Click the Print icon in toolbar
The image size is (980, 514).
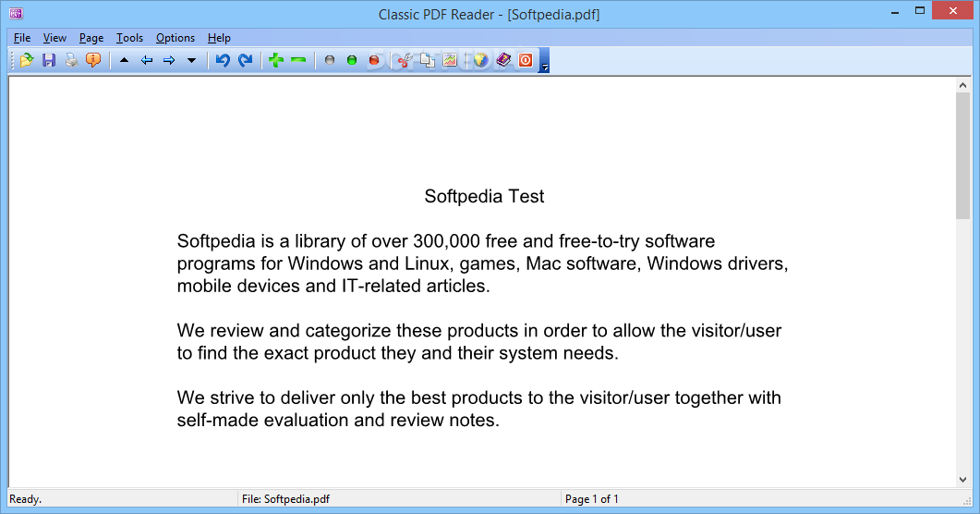(x=71, y=60)
